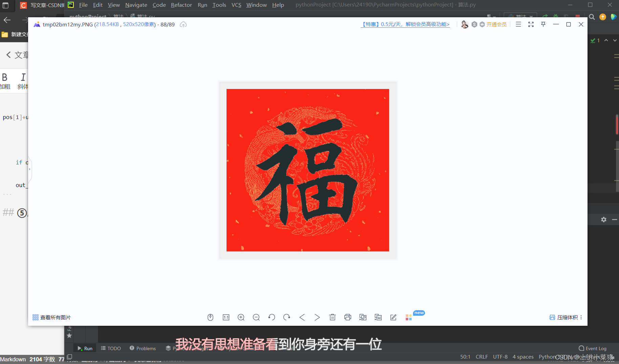This screenshot has width=619, height=364.
Task: Print the current image
Action: (x=348, y=317)
